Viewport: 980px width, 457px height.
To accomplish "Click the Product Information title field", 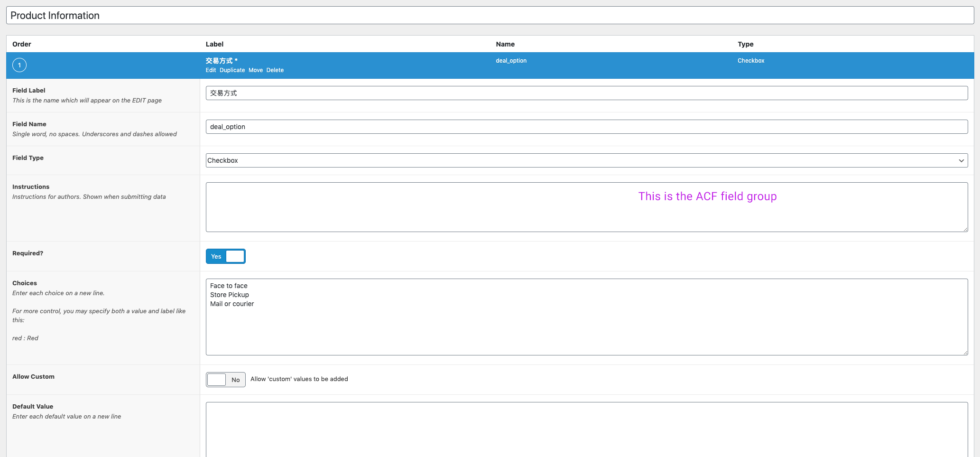I will [489, 15].
